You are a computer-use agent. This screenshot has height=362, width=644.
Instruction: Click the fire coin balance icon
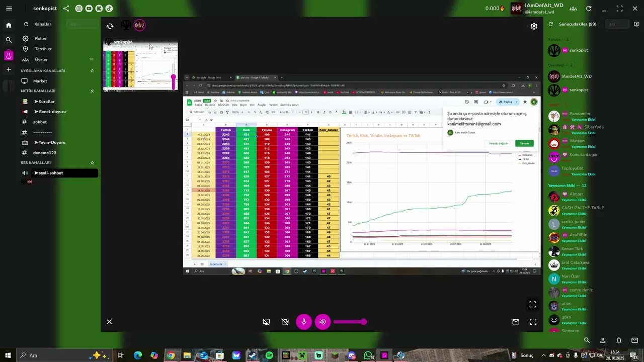click(x=502, y=9)
